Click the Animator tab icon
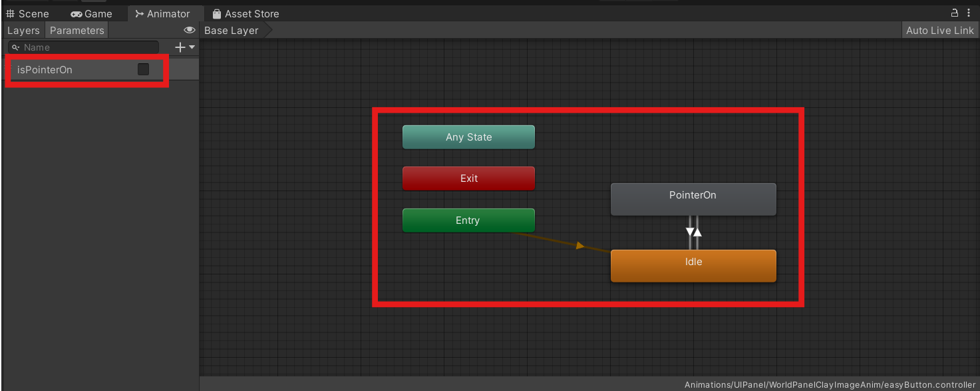This screenshot has width=980, height=391. click(x=140, y=13)
